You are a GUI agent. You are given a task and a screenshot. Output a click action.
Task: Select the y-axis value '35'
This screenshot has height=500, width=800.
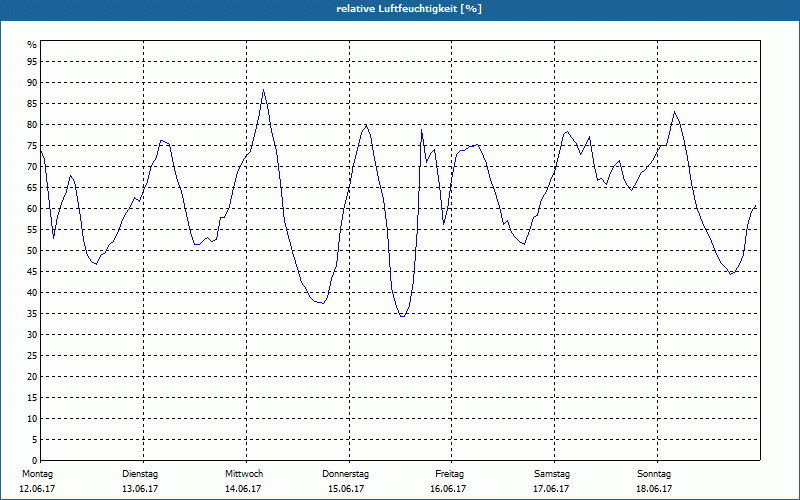pyautogui.click(x=32, y=314)
